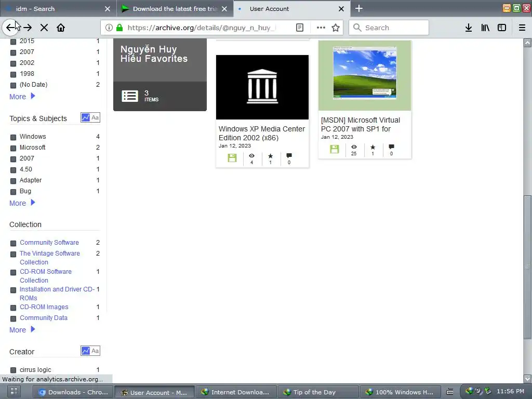The width and height of the screenshot is (532, 399).
Task: Switch to the idm - Search tab
Action: coord(58,9)
